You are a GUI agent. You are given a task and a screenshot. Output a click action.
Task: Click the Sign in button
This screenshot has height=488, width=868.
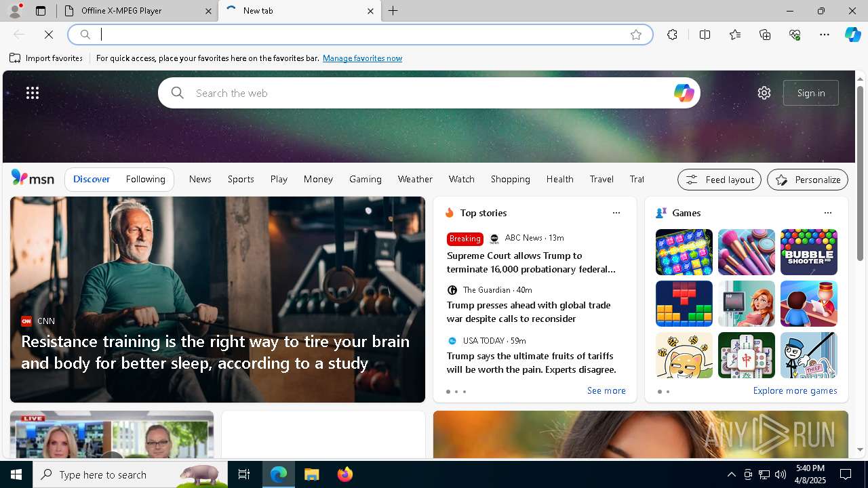(x=811, y=93)
